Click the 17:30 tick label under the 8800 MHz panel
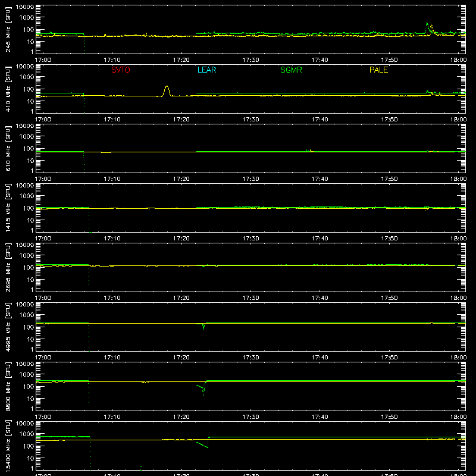 250,417
